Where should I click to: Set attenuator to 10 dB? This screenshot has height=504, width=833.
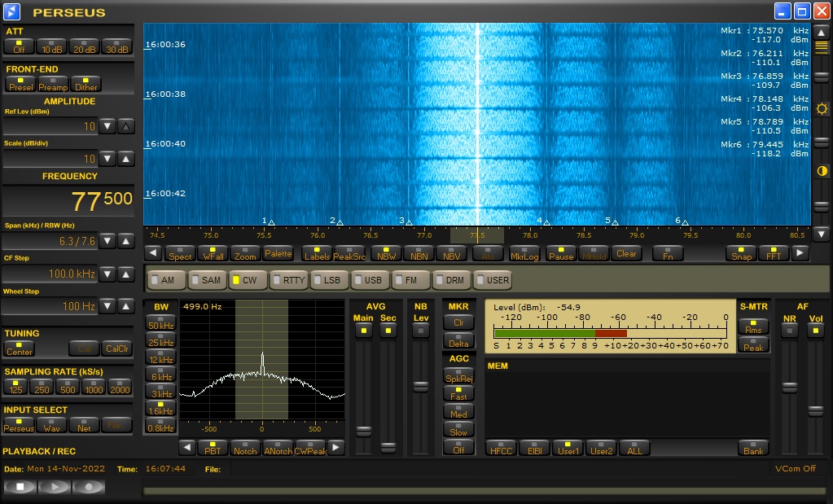(x=51, y=46)
